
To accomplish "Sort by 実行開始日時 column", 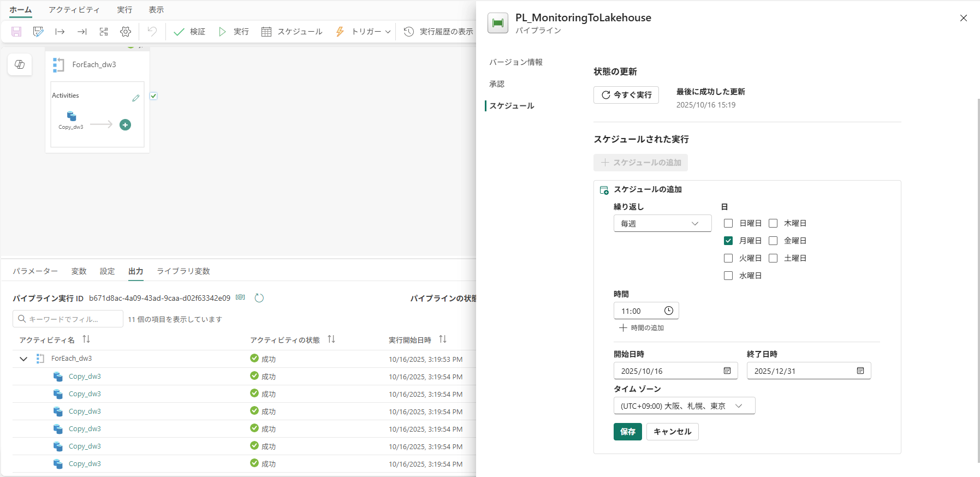I will [x=443, y=339].
